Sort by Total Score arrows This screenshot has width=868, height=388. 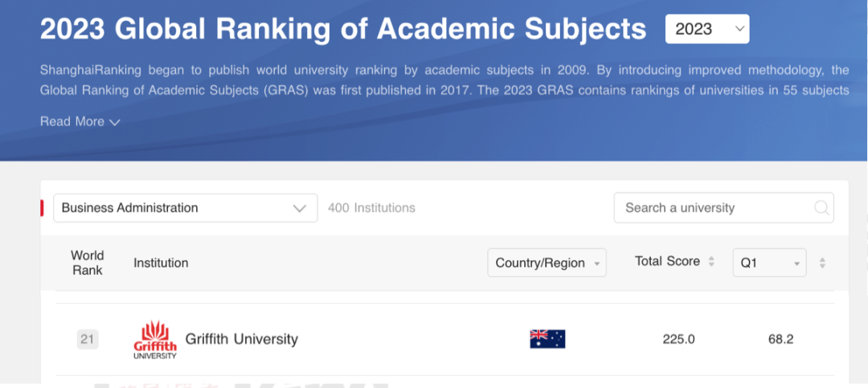tap(712, 262)
